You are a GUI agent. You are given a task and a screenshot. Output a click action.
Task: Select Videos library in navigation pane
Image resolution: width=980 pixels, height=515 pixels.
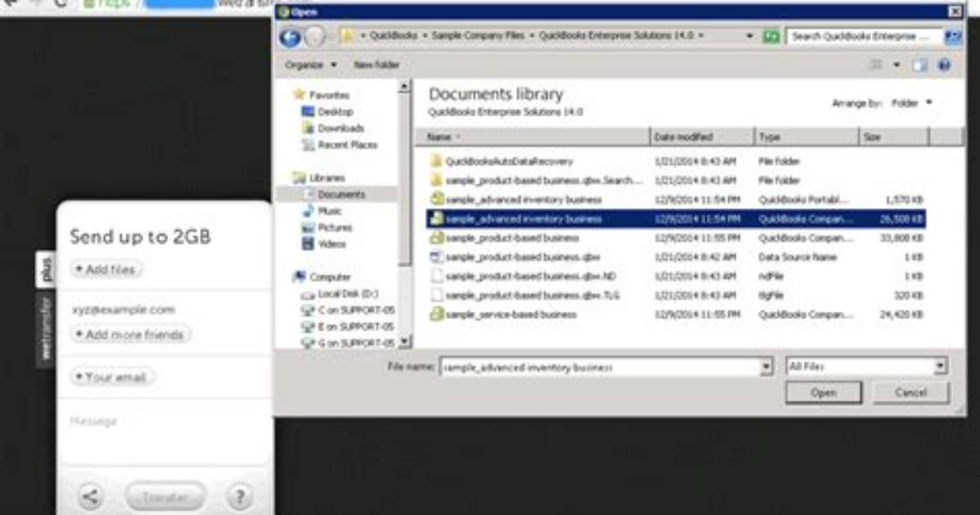[x=331, y=244]
